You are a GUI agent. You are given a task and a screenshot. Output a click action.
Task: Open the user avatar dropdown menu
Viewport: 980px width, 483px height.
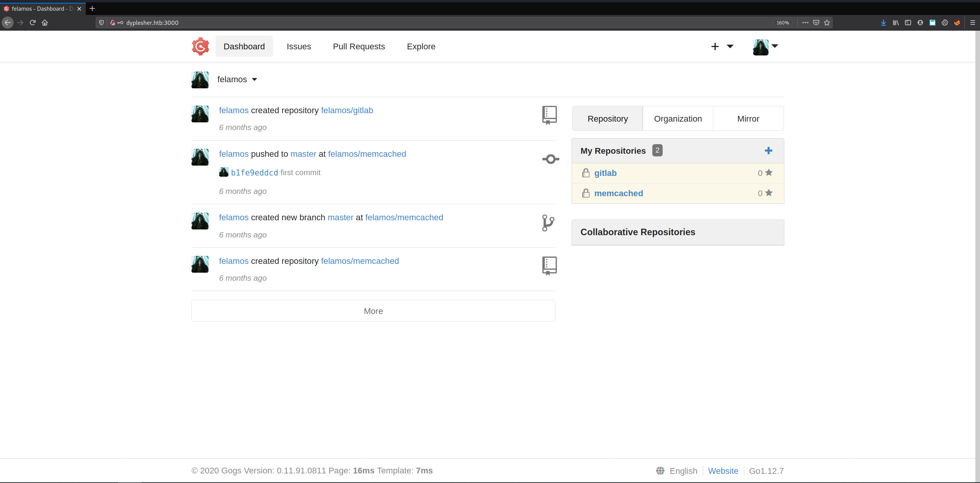[766, 47]
